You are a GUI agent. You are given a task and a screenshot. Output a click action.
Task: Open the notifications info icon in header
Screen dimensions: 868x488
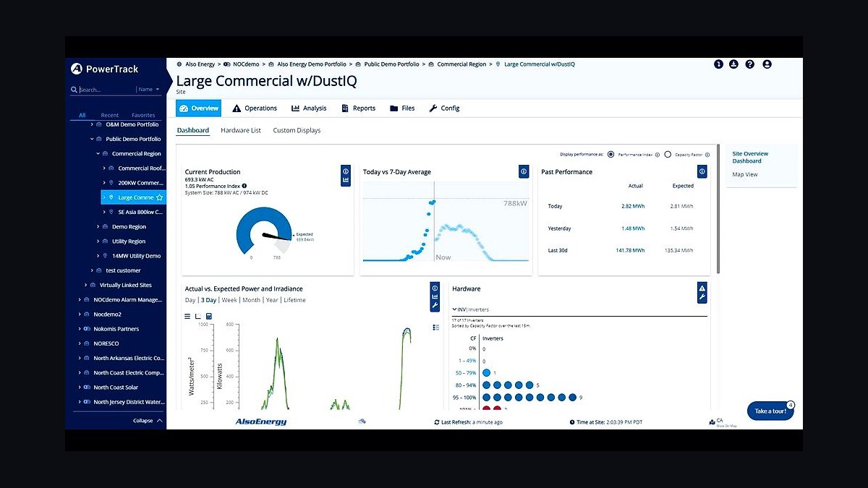[x=718, y=64]
